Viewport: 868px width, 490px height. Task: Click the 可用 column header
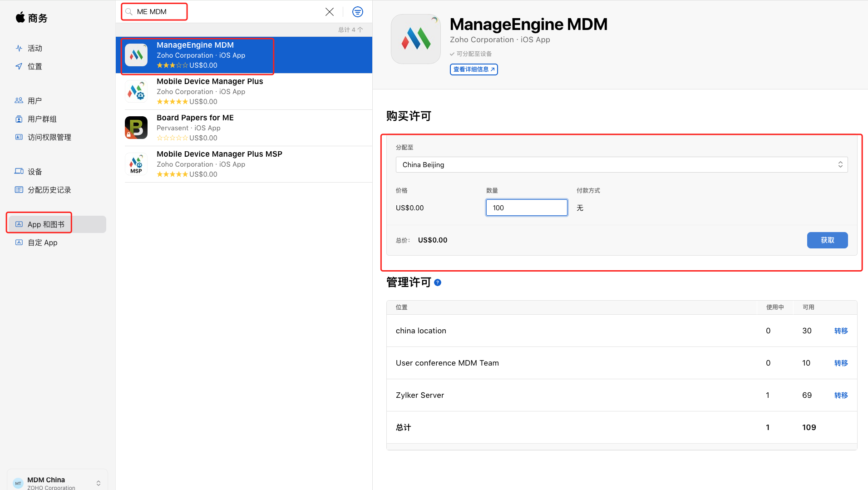pos(808,307)
